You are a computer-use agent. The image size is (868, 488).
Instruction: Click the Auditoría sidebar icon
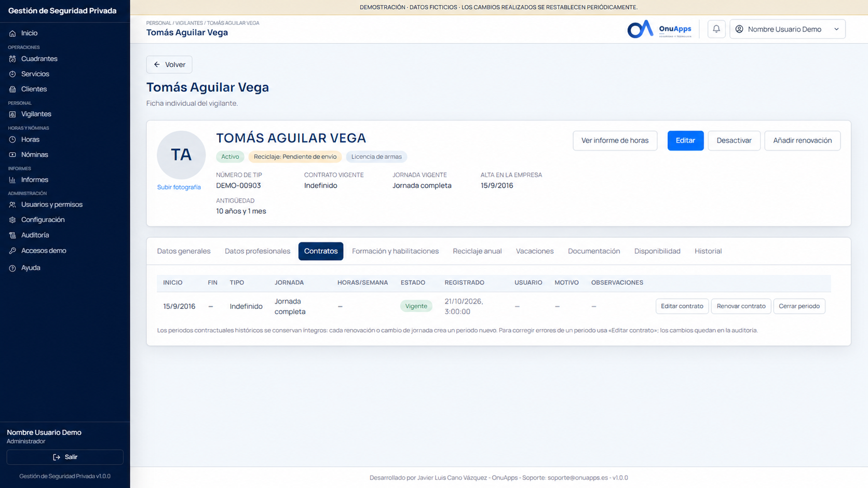click(12, 235)
